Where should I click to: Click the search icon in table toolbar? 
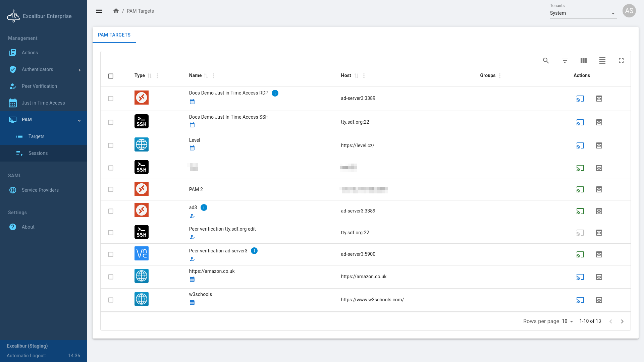pyautogui.click(x=546, y=61)
